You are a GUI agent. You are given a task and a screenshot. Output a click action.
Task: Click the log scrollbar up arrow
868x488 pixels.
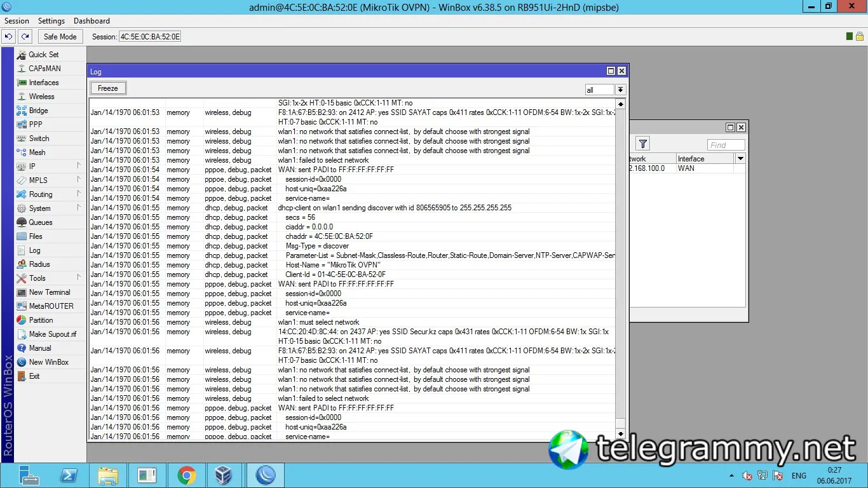tap(621, 104)
